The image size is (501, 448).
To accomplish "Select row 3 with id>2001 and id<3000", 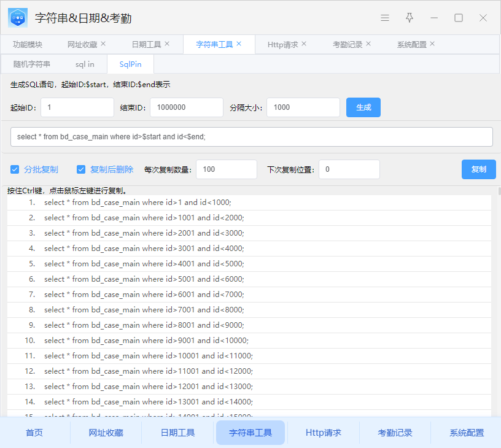I will pos(249,233).
